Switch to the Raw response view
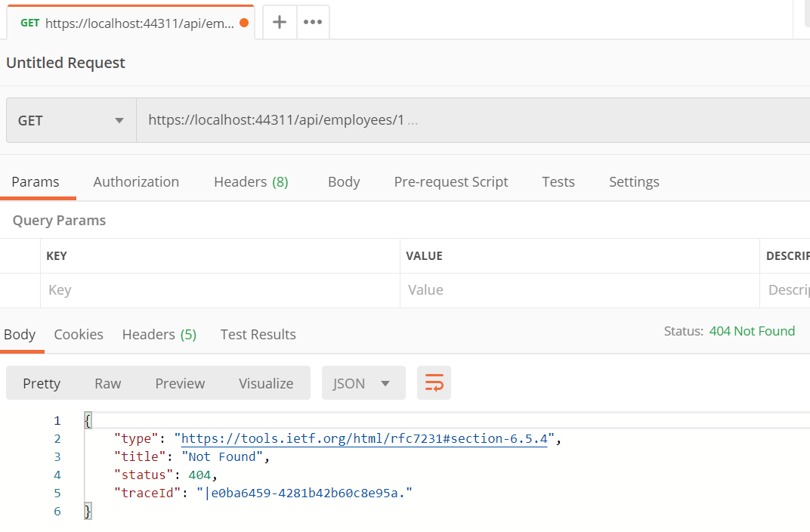This screenshot has height=532, width=810. coord(107,383)
